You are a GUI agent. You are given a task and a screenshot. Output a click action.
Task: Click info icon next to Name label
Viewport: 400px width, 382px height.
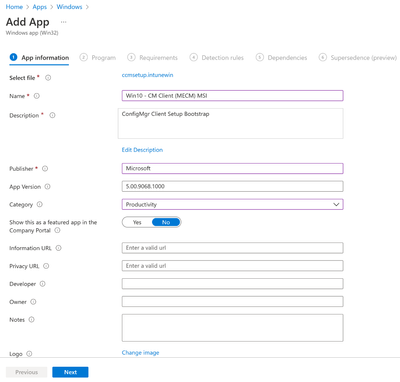(x=37, y=96)
